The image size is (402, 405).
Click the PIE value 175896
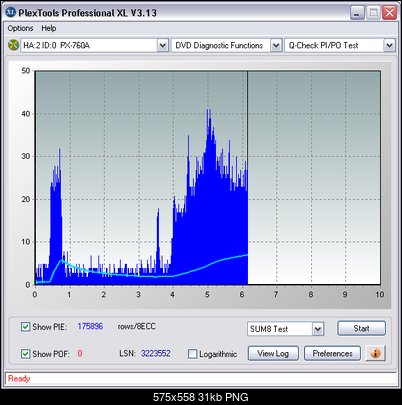pos(90,326)
